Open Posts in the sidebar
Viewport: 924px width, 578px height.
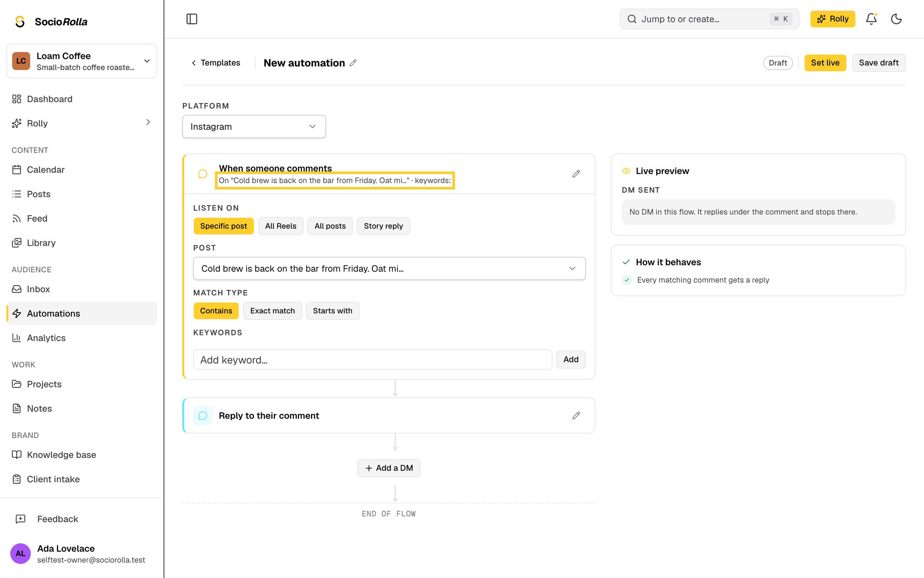pyautogui.click(x=82, y=194)
